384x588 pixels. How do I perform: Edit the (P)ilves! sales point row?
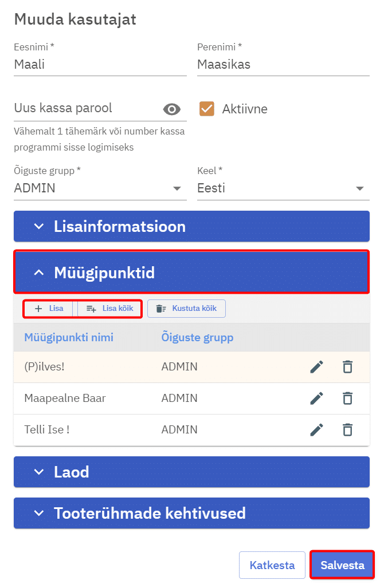pyautogui.click(x=316, y=367)
